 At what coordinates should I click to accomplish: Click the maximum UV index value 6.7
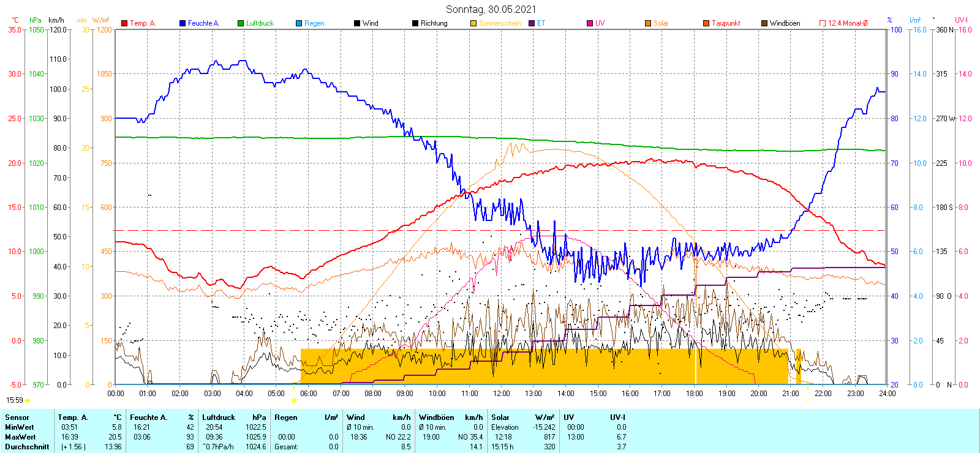(622, 437)
